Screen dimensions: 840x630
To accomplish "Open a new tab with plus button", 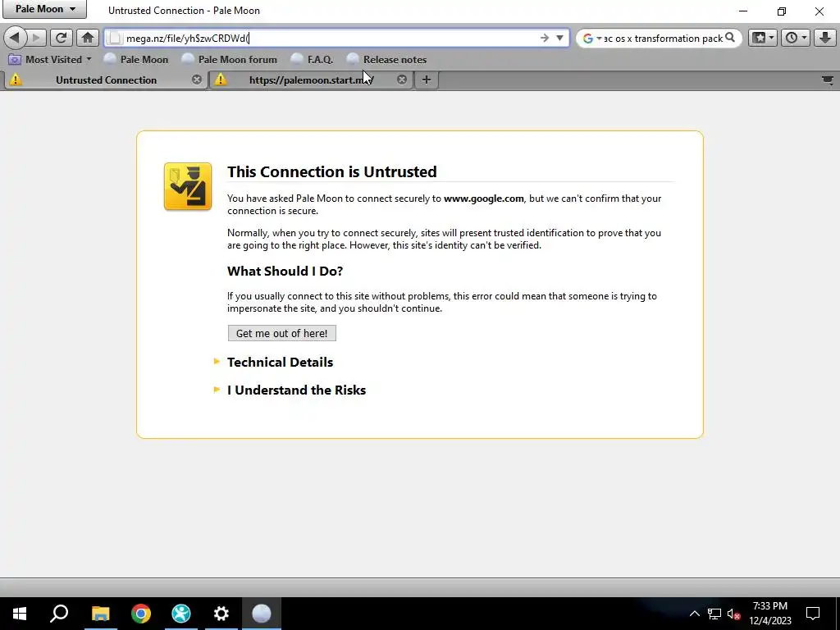I will [x=427, y=80].
